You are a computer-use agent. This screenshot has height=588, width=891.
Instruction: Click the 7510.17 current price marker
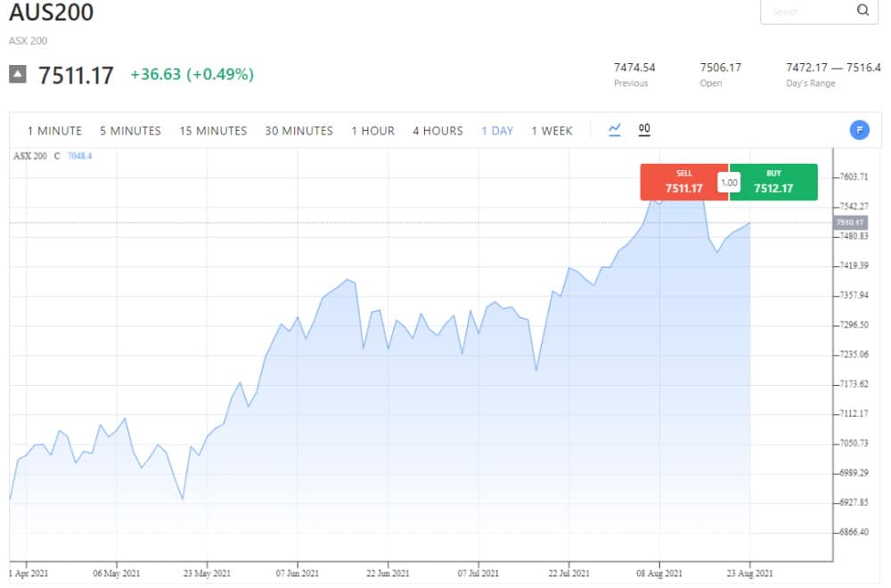coord(851,223)
